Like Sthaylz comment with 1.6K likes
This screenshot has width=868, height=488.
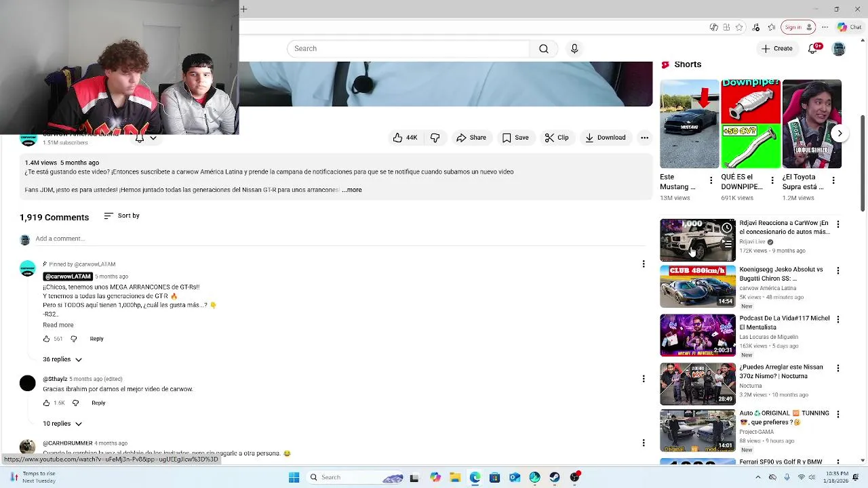(x=46, y=403)
